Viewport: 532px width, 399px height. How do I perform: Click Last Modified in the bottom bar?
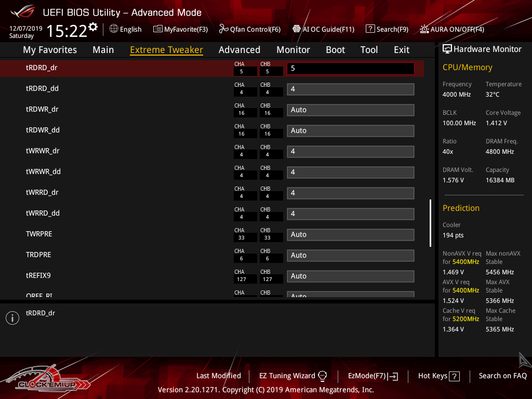[x=218, y=376]
